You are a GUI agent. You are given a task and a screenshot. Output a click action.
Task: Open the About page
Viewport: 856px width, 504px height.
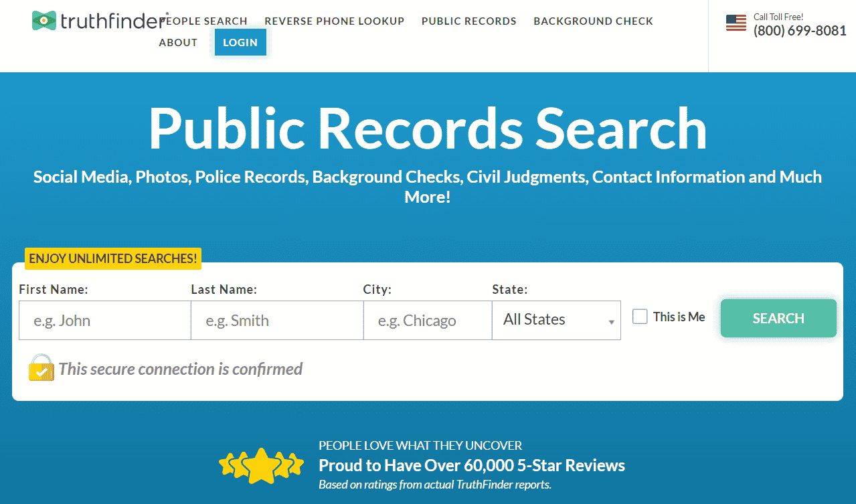tap(178, 43)
